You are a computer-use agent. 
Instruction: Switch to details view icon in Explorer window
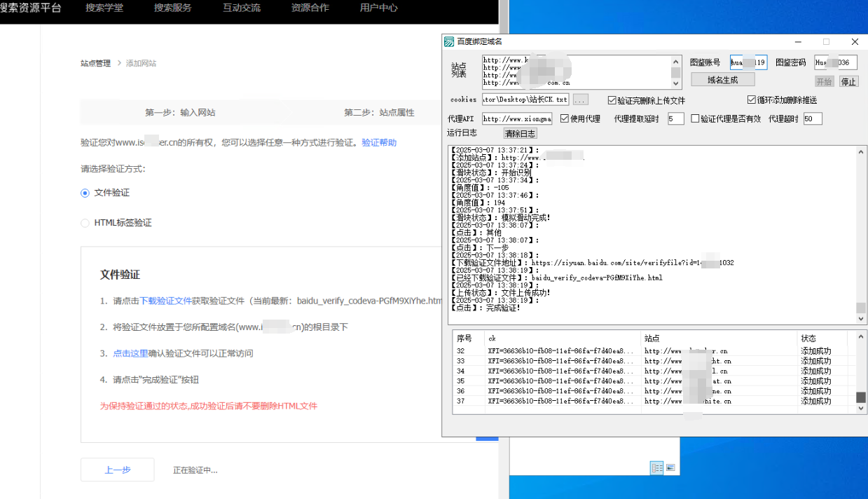(657, 467)
